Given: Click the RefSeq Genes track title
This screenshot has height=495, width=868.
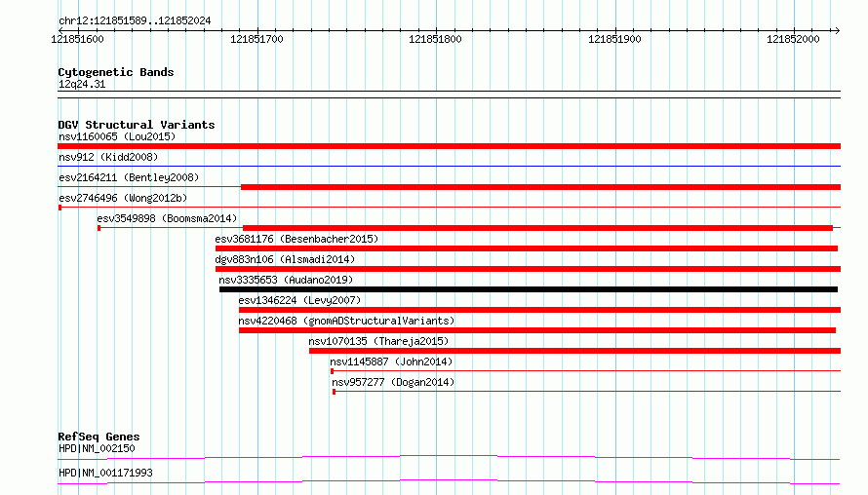Looking at the screenshot, I should 99,437.
